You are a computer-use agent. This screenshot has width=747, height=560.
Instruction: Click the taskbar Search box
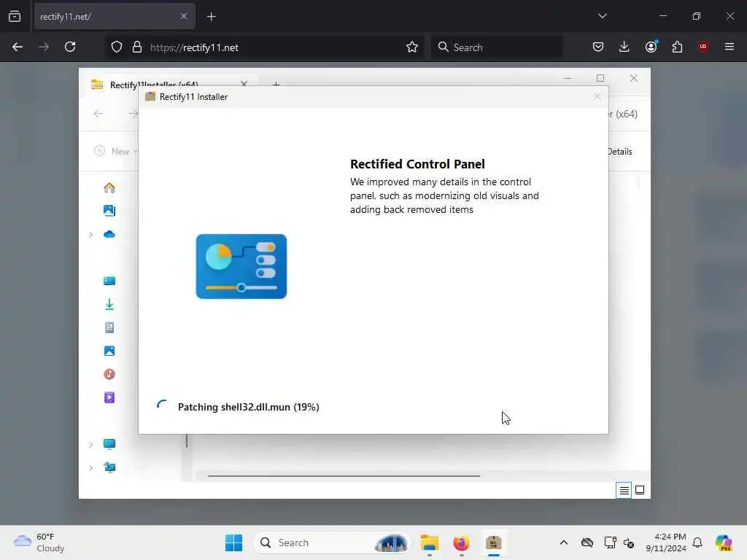pyautogui.click(x=332, y=542)
